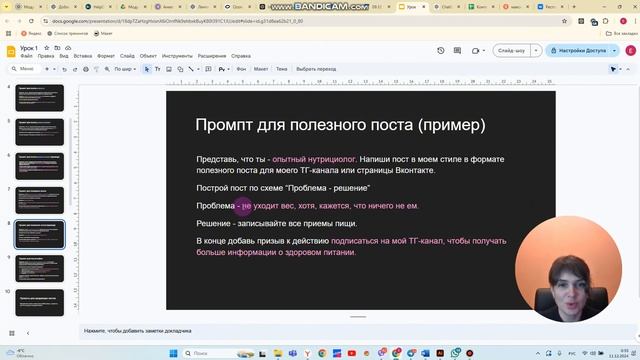Image resolution: width=640 pixels, height=360 pixels.
Task: Add a comment from toolbar
Action: pos(208,69)
